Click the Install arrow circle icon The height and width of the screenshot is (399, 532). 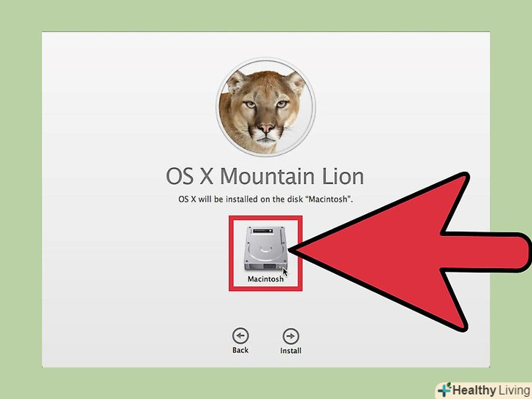291,336
